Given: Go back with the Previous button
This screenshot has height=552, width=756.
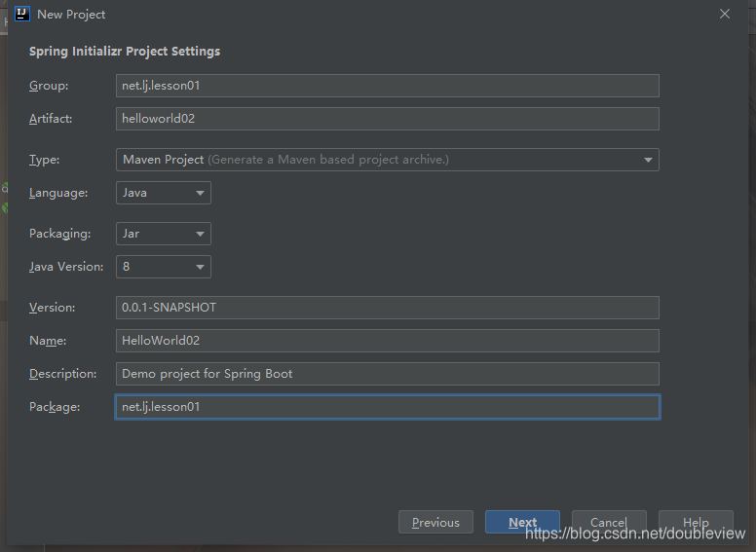Looking at the screenshot, I should coord(435,522).
